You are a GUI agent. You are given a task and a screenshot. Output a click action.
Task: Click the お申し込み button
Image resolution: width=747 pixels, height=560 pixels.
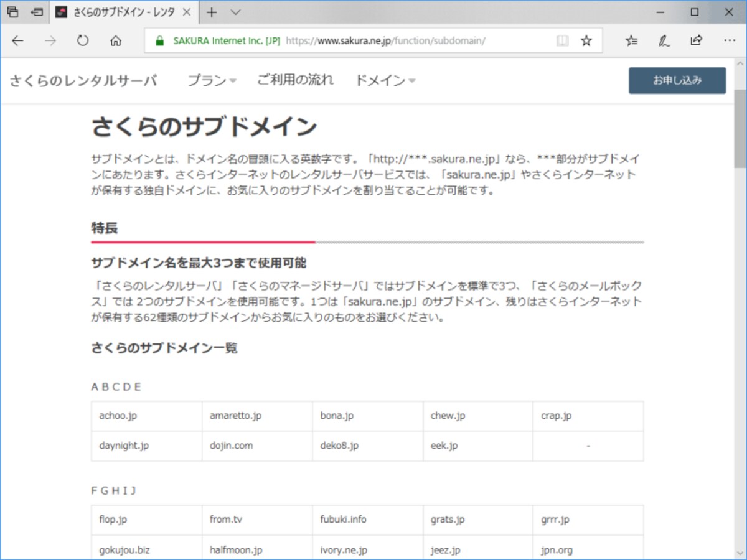click(x=677, y=80)
